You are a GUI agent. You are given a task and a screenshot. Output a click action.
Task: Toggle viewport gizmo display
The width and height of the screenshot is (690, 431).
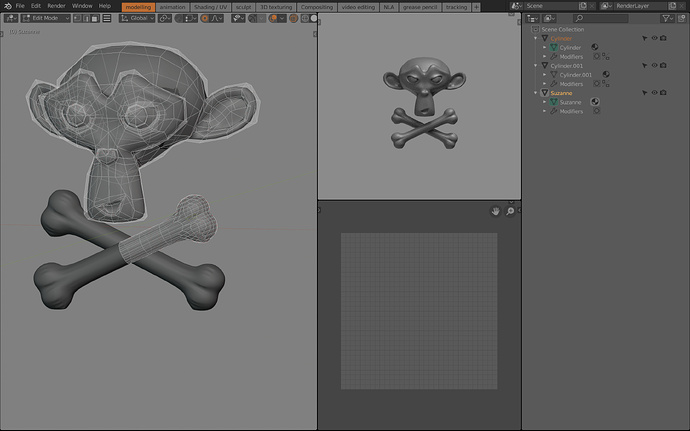click(x=253, y=18)
